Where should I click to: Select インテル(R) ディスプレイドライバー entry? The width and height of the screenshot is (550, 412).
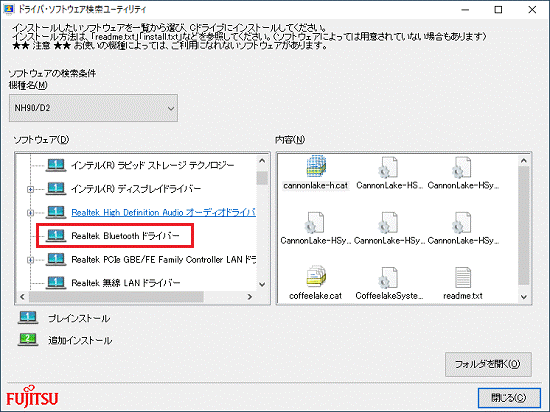136,189
